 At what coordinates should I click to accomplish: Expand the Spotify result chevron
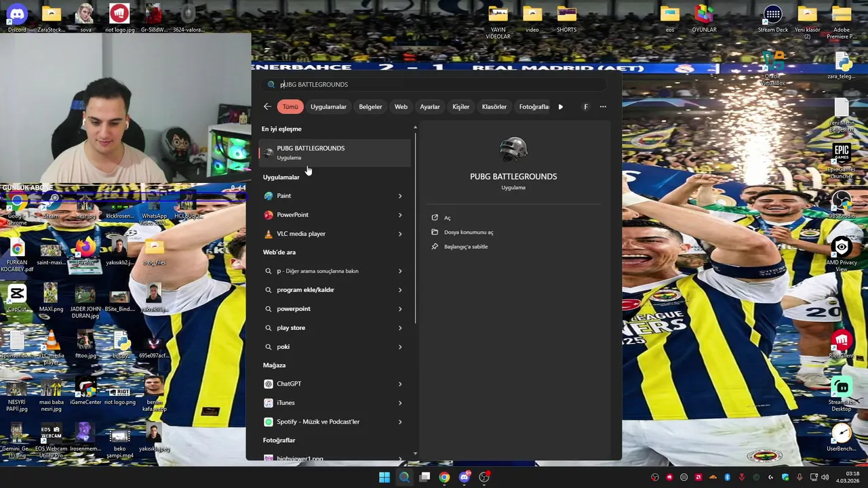pyautogui.click(x=400, y=422)
